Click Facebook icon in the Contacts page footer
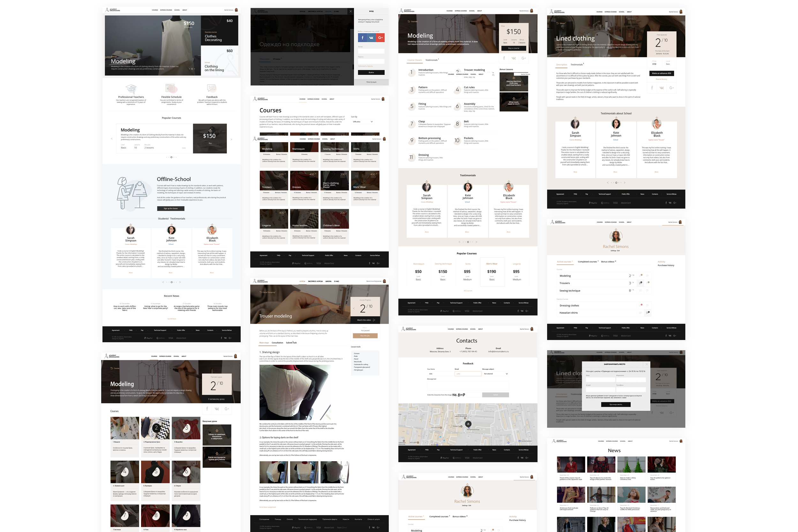798x532 pixels. 518,458
